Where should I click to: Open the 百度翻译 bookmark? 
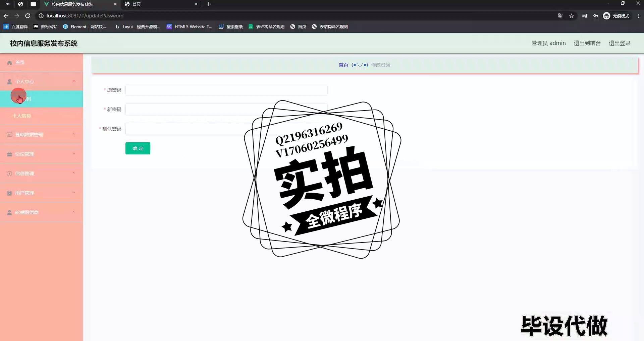tap(15, 26)
